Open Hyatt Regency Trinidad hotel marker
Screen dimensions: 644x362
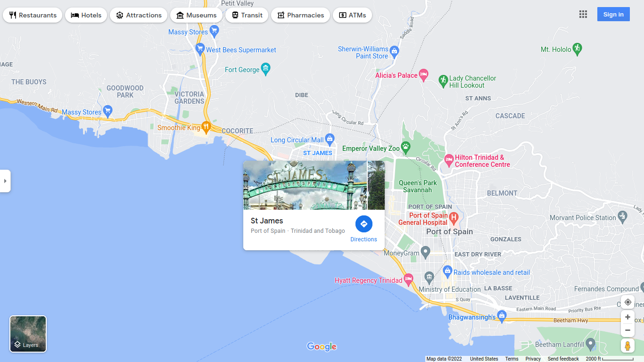pyautogui.click(x=408, y=279)
